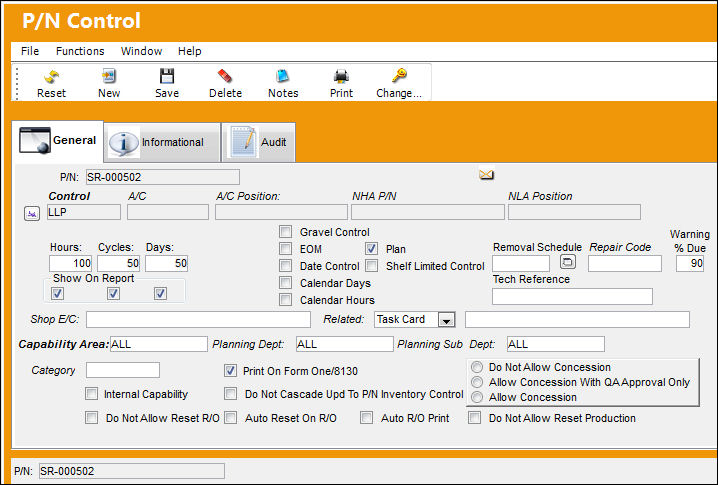Uncheck Print On Form One/8130

point(230,371)
